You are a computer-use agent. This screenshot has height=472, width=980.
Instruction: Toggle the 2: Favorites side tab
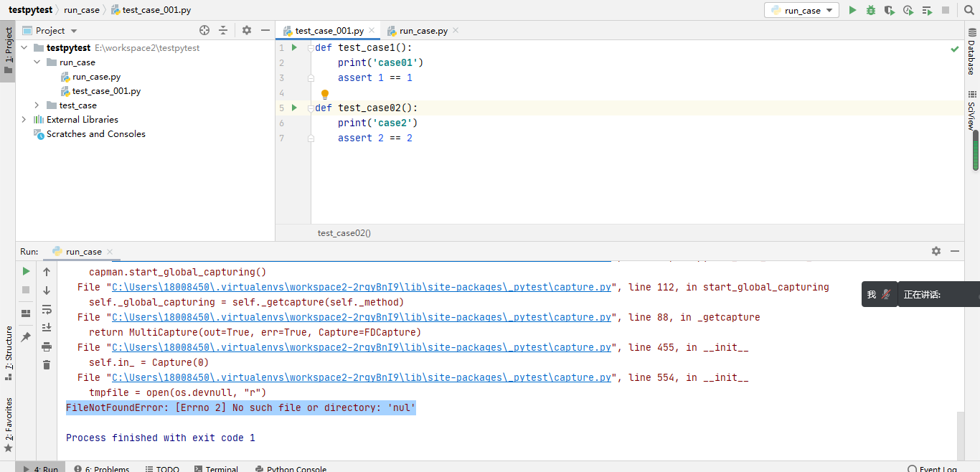coord(8,424)
